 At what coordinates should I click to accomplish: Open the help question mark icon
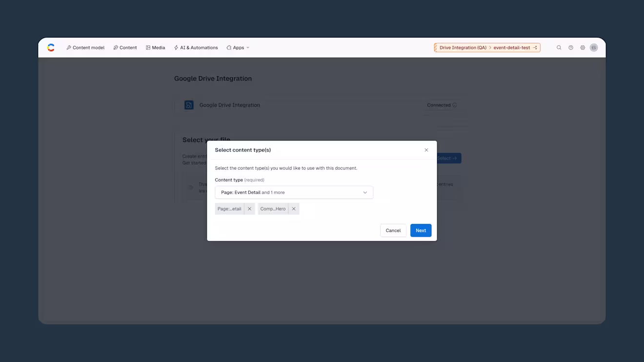coord(571,48)
